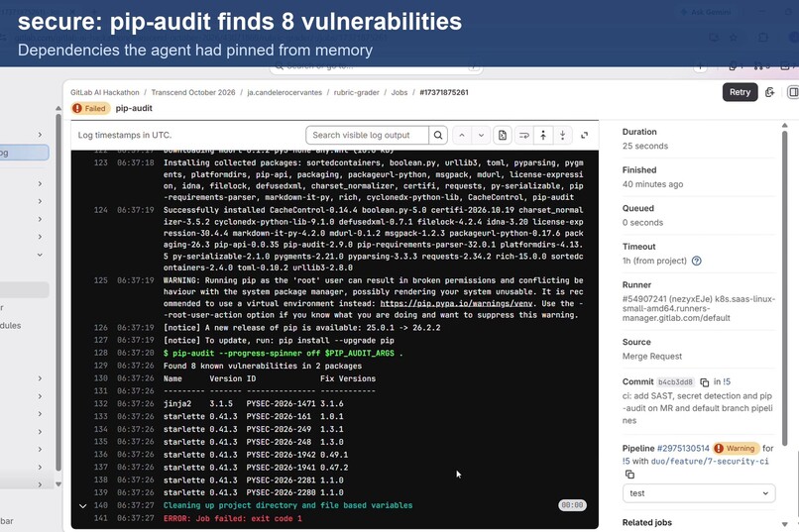The height and width of the screenshot is (532, 799).
Task: Open the test stage dropdown
Action: pyautogui.click(x=699, y=492)
